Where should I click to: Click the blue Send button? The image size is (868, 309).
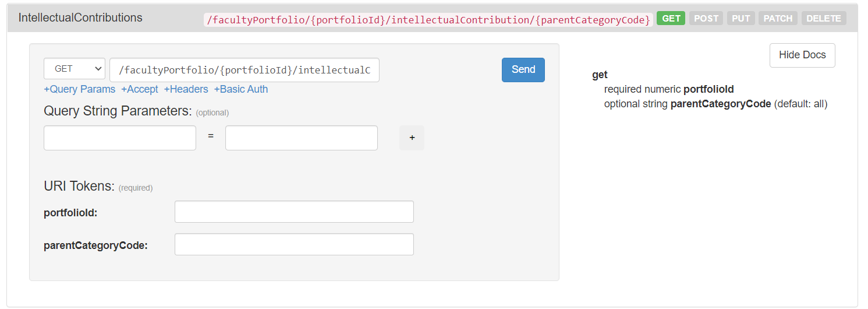tap(523, 70)
